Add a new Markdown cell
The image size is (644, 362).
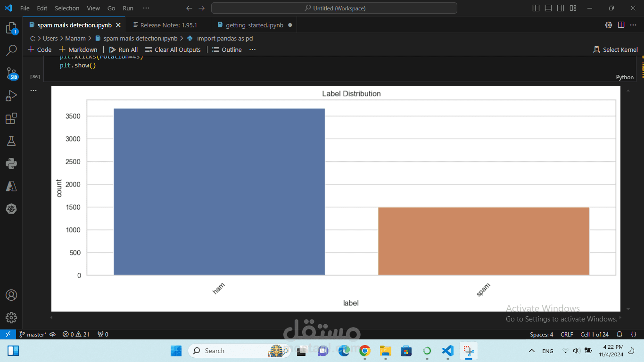78,49
